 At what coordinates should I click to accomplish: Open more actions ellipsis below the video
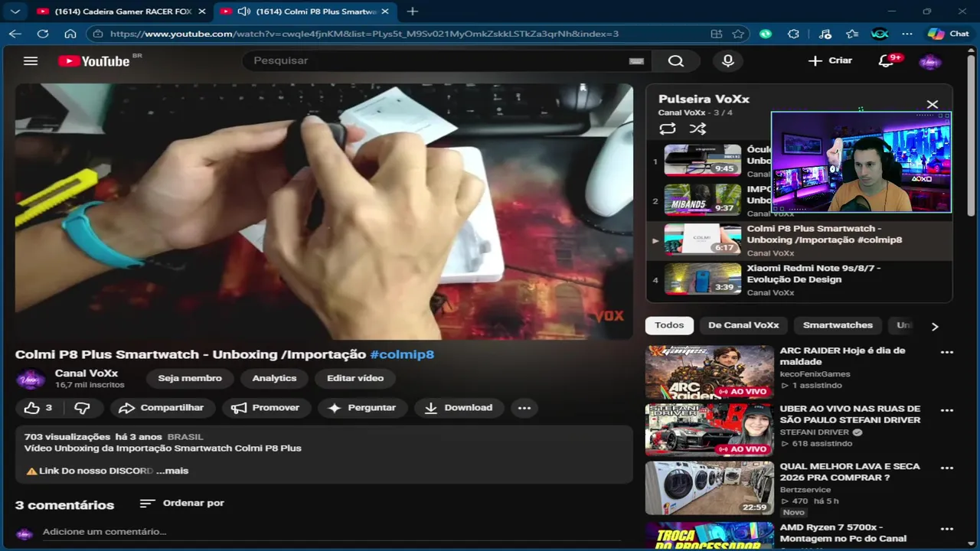pyautogui.click(x=524, y=408)
